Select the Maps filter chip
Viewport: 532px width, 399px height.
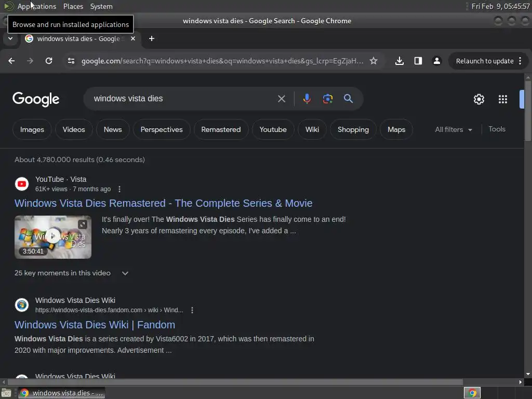coord(396,129)
